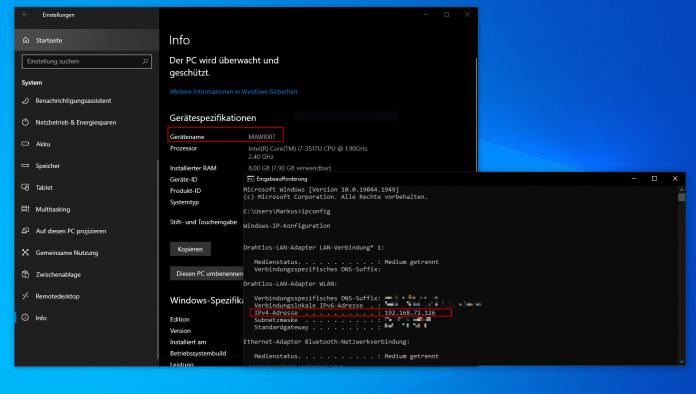Image resolution: width=696 pixels, height=394 pixels.
Task: Open Startseite home icon in Settings
Action: click(26, 40)
